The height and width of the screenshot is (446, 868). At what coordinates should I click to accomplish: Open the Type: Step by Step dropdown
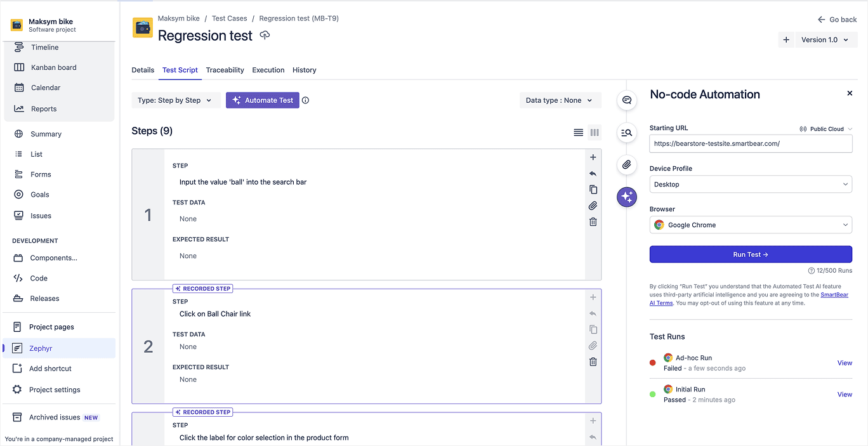point(176,100)
